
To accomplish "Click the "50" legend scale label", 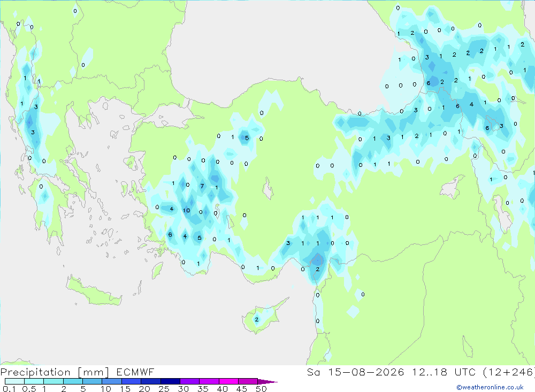I will pos(261,389).
